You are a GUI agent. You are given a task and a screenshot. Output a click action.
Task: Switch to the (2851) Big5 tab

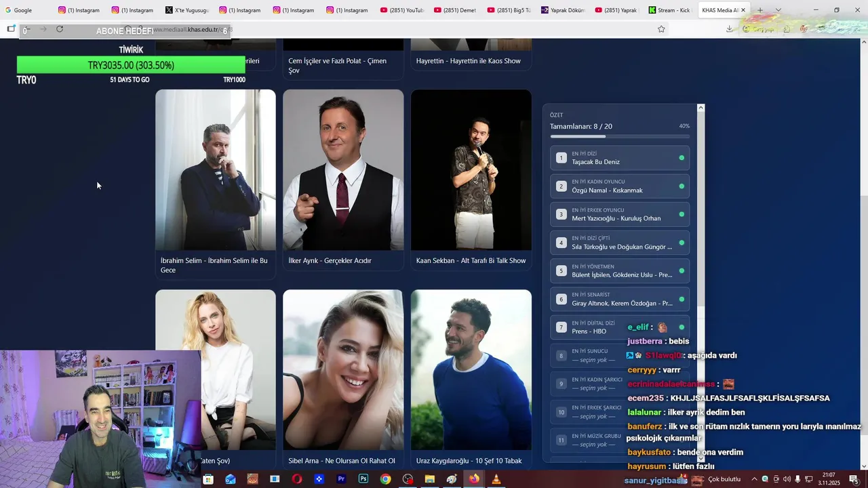point(509,10)
